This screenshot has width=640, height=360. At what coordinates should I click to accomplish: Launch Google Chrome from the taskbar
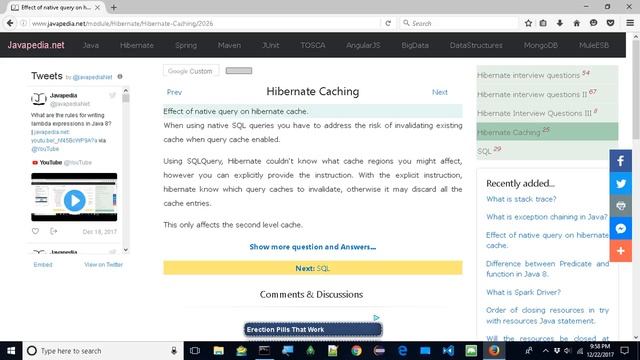(356, 351)
